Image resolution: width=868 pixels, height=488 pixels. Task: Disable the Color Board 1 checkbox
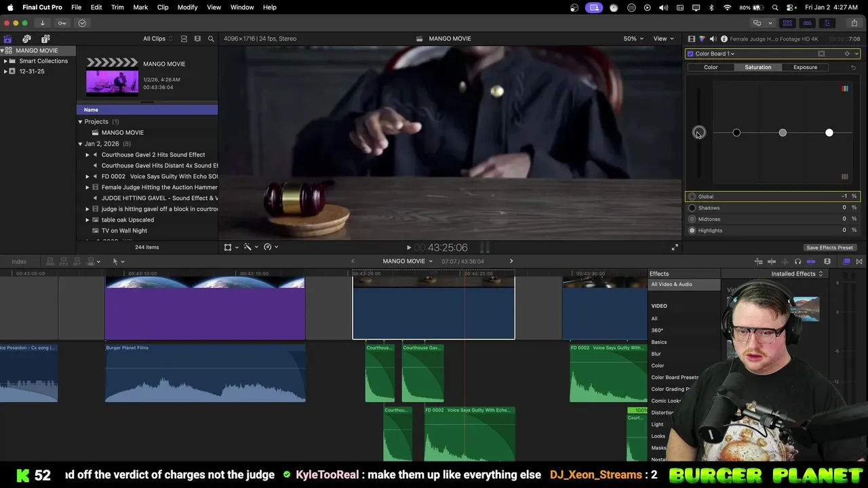690,54
